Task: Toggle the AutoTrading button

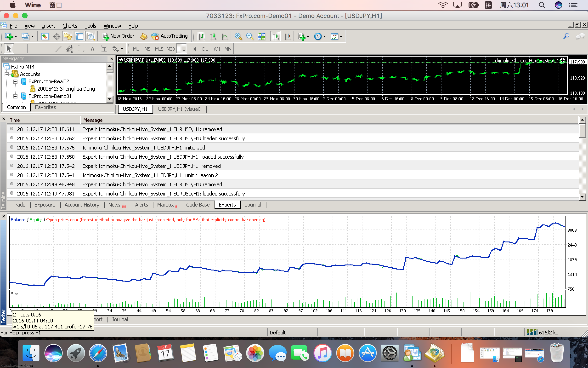Action: [x=170, y=36]
